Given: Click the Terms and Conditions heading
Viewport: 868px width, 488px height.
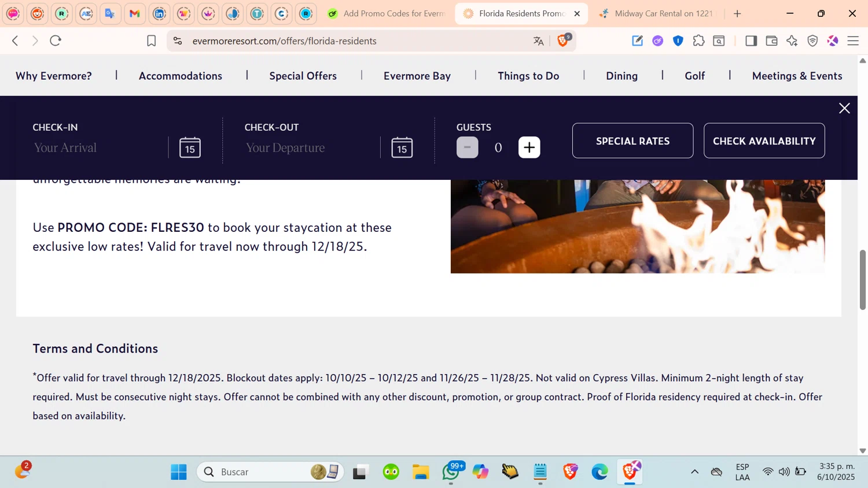Looking at the screenshot, I should (x=95, y=348).
